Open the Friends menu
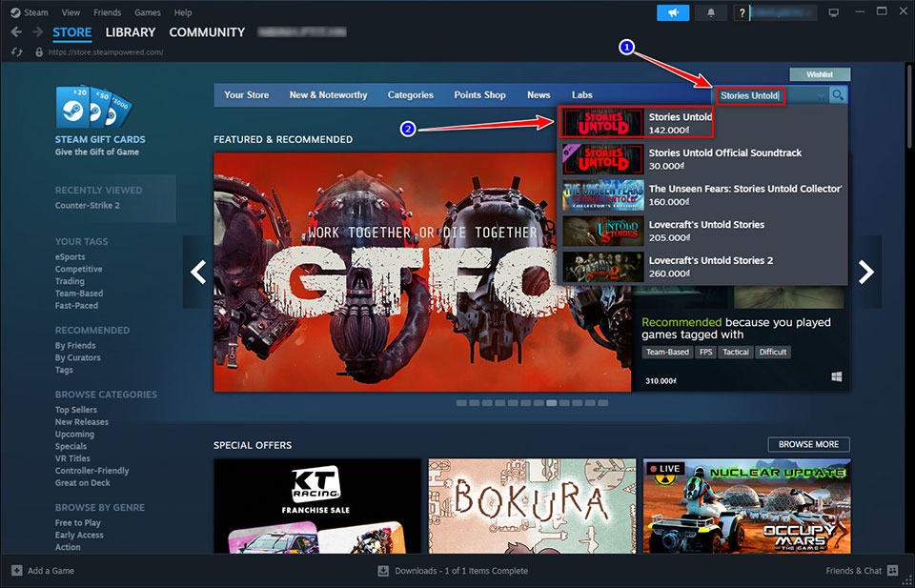915x588 pixels. point(108,12)
